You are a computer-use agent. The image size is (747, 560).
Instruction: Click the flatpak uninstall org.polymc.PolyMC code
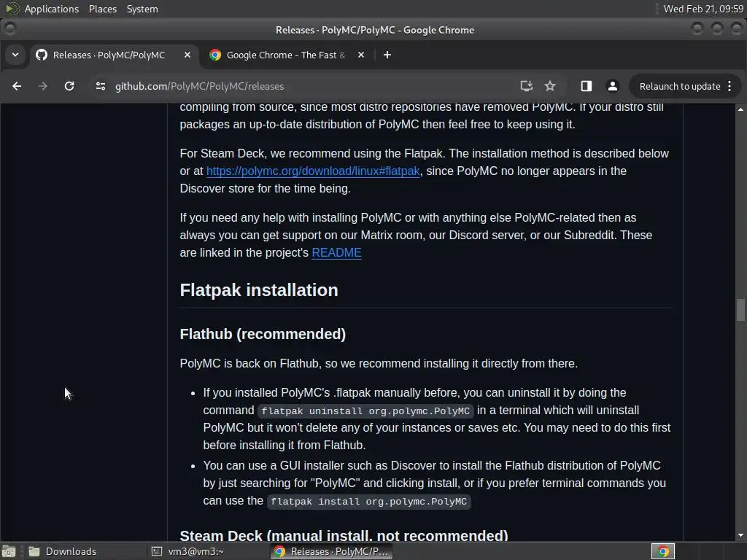(365, 411)
